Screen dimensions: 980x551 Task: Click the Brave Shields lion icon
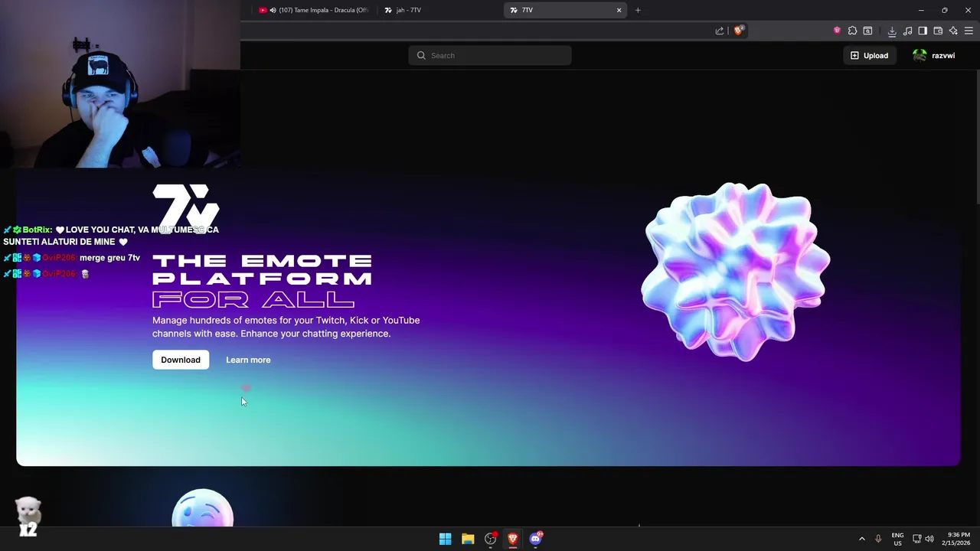pyautogui.click(x=739, y=31)
